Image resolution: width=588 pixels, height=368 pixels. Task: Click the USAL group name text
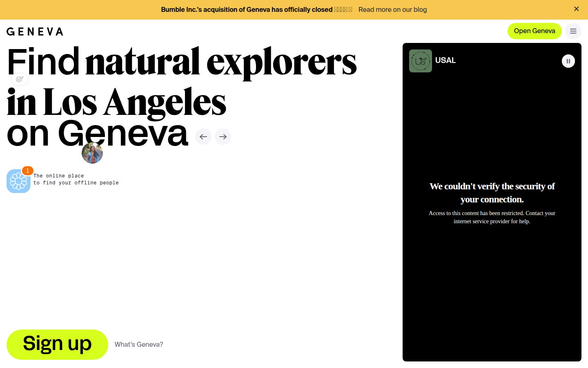coord(445,61)
